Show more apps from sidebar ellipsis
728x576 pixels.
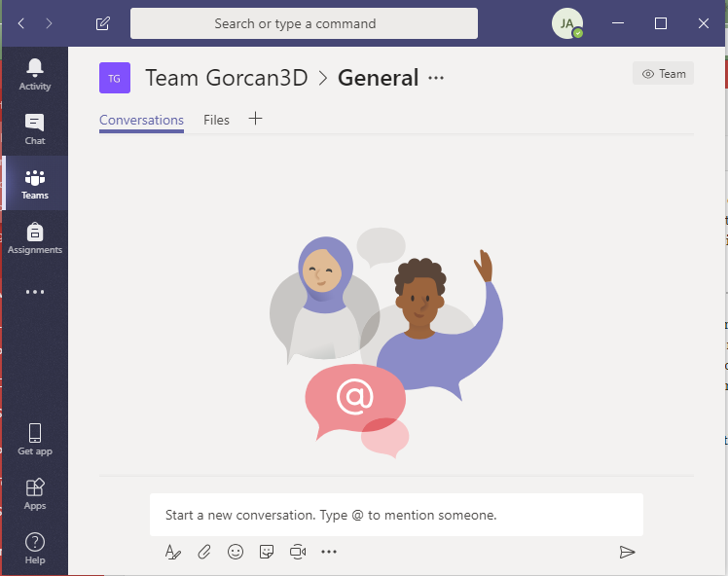coord(35,292)
